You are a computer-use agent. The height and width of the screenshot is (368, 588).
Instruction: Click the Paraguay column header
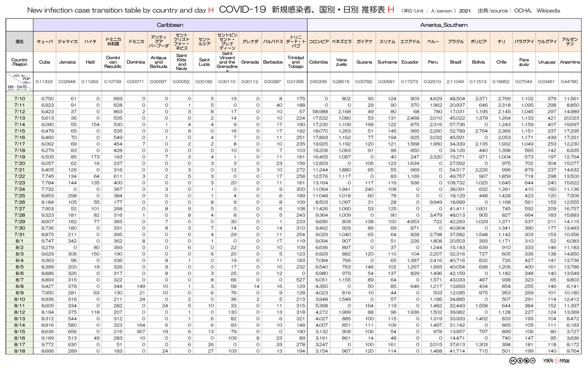[525, 63]
